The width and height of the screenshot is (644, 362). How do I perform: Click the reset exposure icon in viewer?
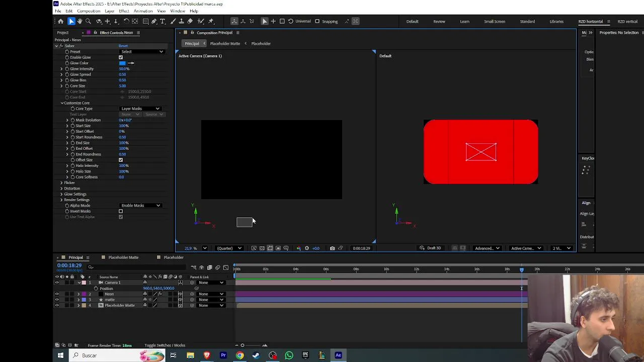click(x=307, y=248)
